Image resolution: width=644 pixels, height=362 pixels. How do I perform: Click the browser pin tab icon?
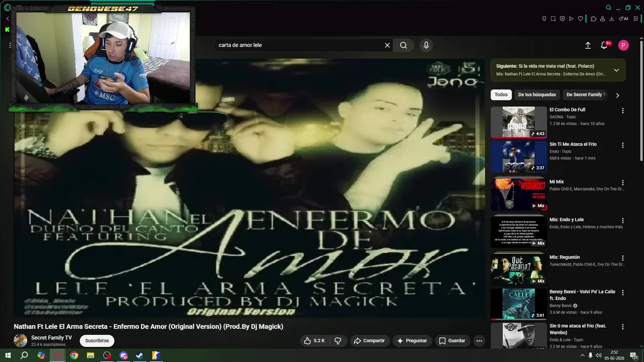pos(544,19)
